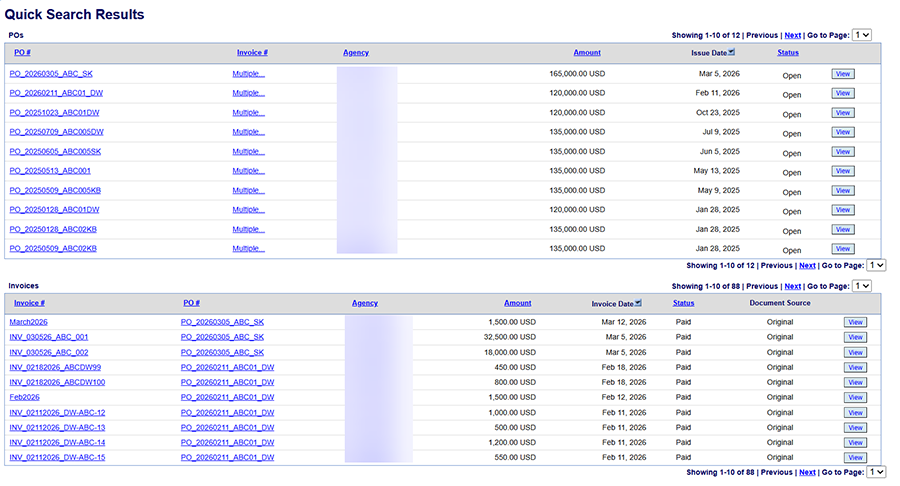Open invoice INV_02112026_DW-ABC-14
The height and width of the screenshot is (486, 900).
point(57,442)
